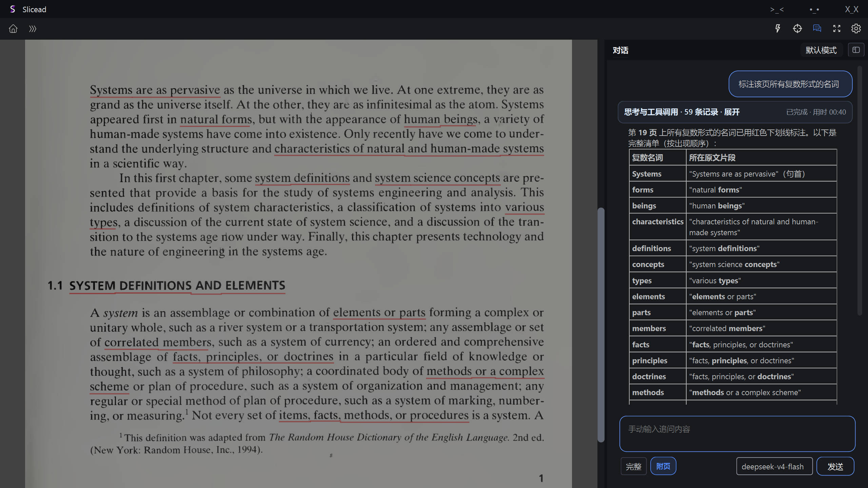
Task: Select the 对话 panel tab
Action: pyautogui.click(x=620, y=50)
